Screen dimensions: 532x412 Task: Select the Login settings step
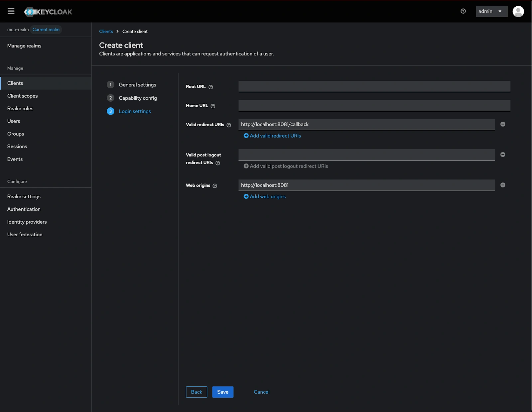point(129,111)
